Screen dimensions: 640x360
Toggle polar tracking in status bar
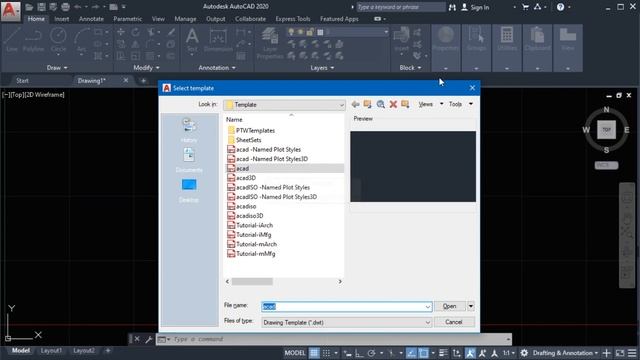371,353
